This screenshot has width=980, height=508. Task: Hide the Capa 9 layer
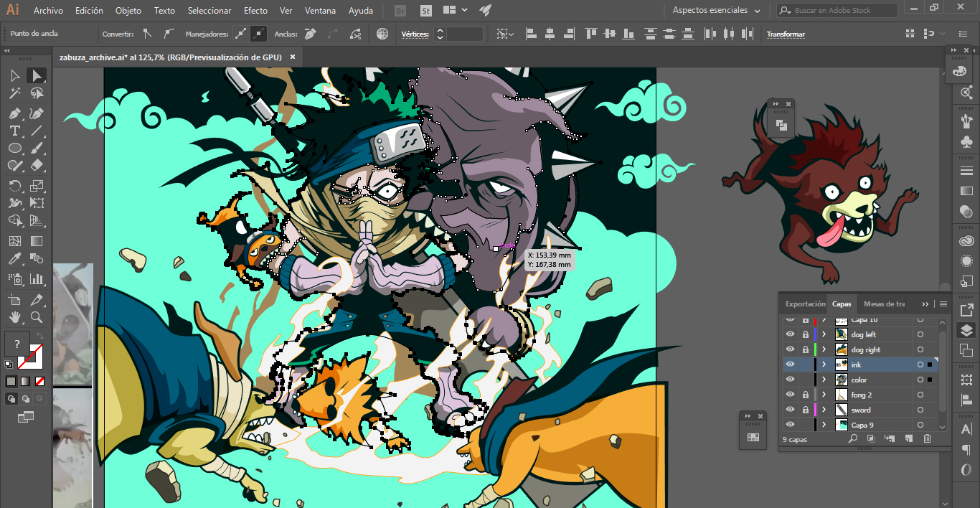[x=790, y=425]
